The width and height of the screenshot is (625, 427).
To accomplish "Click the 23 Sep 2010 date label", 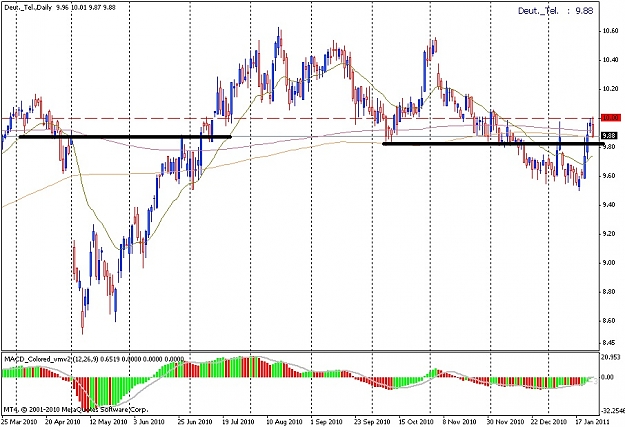I will (372, 421).
